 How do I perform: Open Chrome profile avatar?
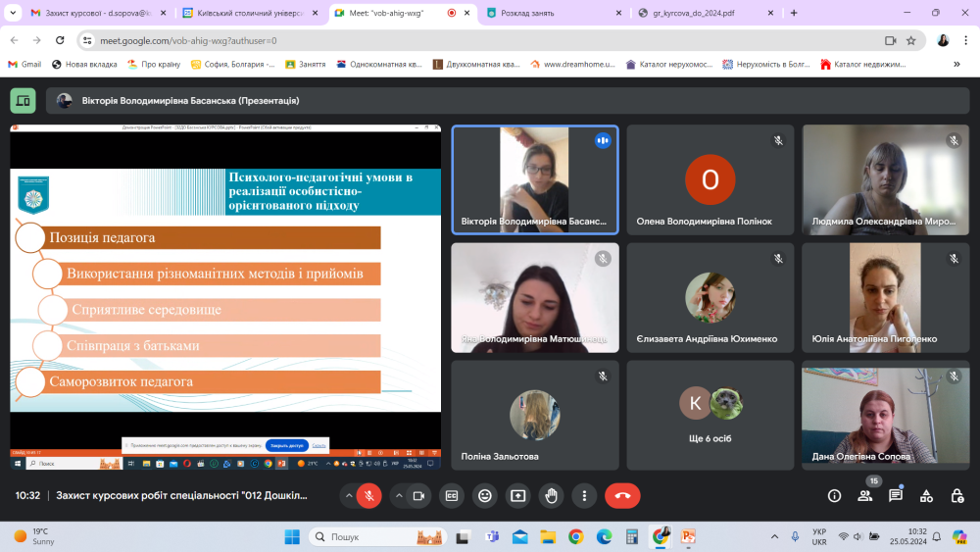[943, 40]
